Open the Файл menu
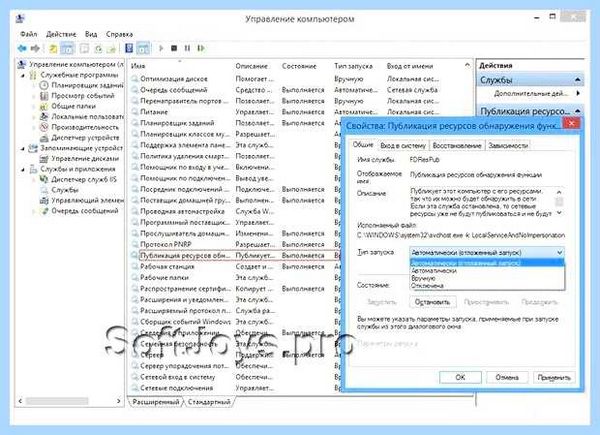This screenshot has height=435, width=600. click(29, 34)
